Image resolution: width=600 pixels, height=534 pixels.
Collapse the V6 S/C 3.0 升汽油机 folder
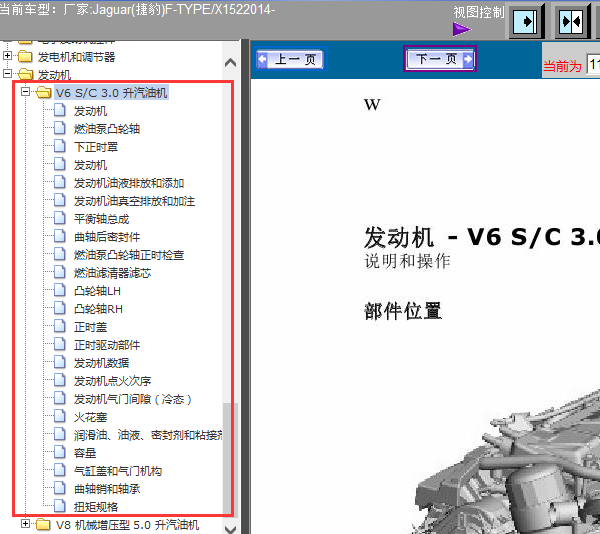coord(25,91)
